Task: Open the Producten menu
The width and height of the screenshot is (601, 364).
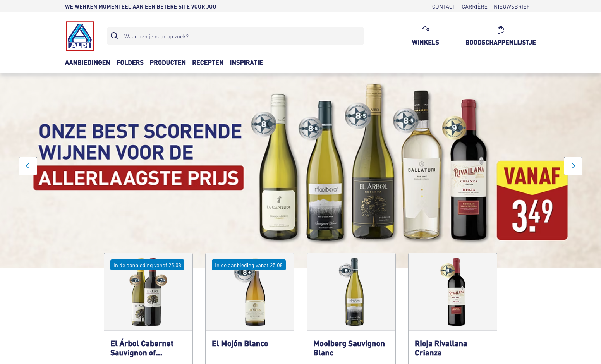Action: coord(168,62)
